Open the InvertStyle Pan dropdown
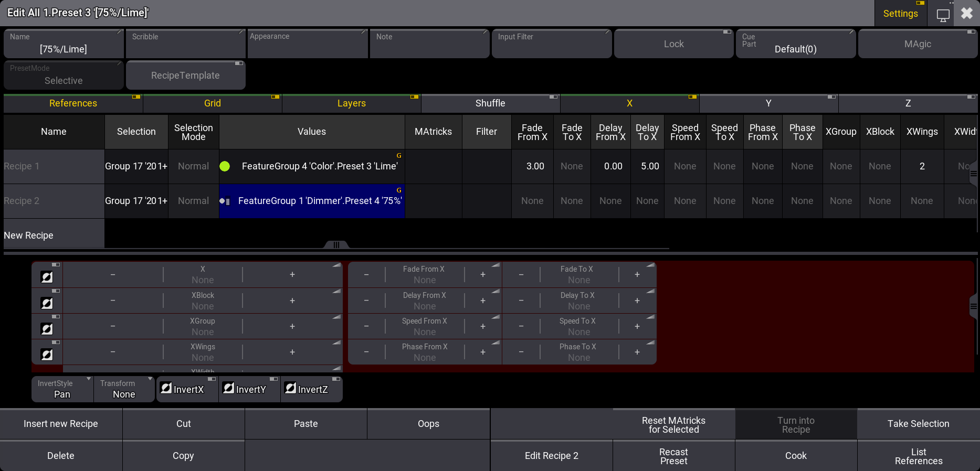 pos(62,389)
